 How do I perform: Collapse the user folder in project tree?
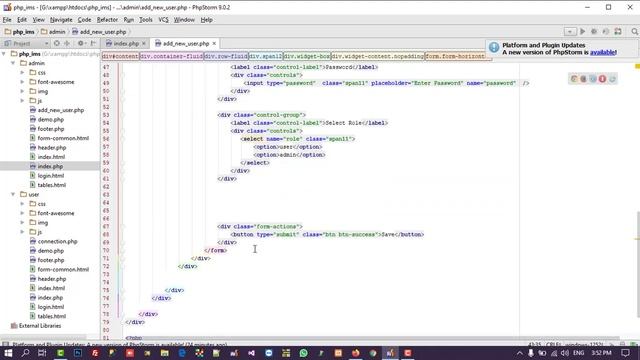click(13, 194)
